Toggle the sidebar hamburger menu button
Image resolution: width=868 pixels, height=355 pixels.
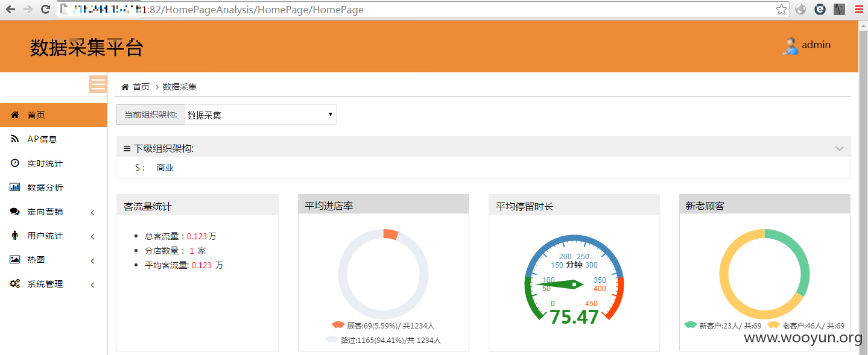click(x=98, y=84)
